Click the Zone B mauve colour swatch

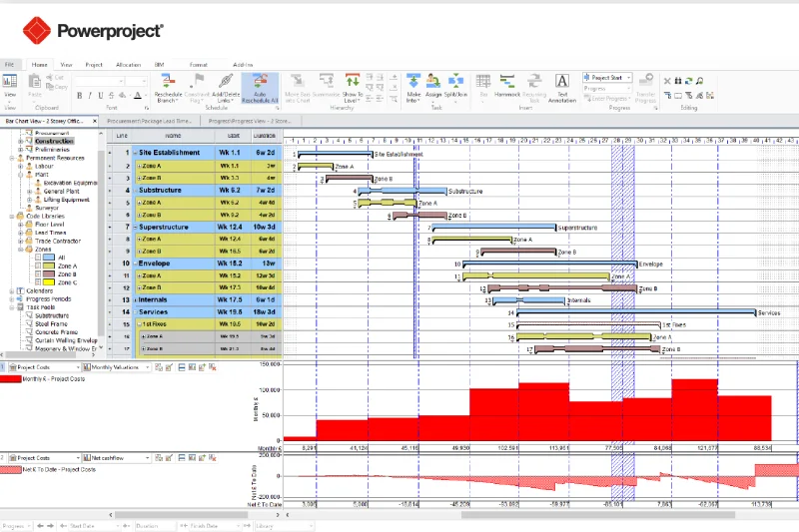49,273
